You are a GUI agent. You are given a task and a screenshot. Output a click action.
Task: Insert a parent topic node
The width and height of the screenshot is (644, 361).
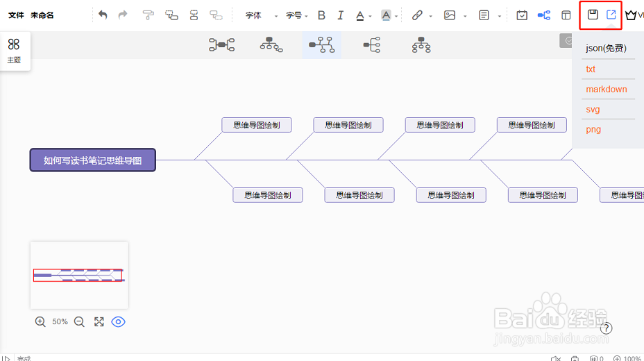point(216,15)
